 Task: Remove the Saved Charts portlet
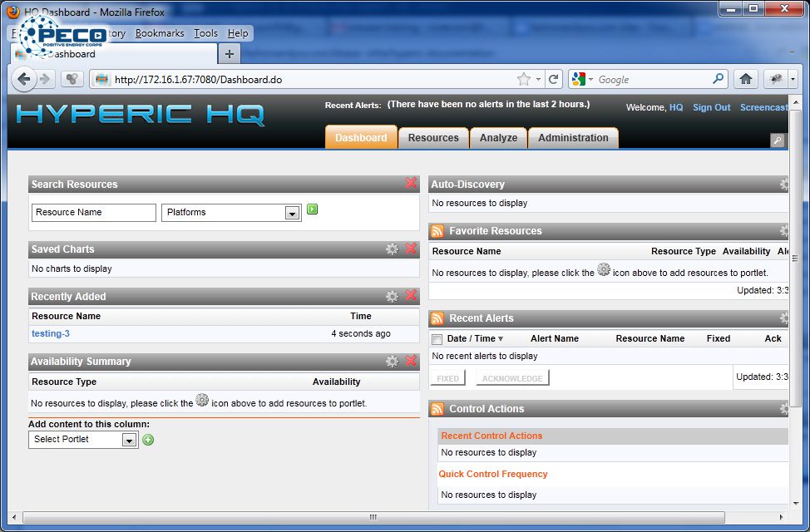(411, 249)
